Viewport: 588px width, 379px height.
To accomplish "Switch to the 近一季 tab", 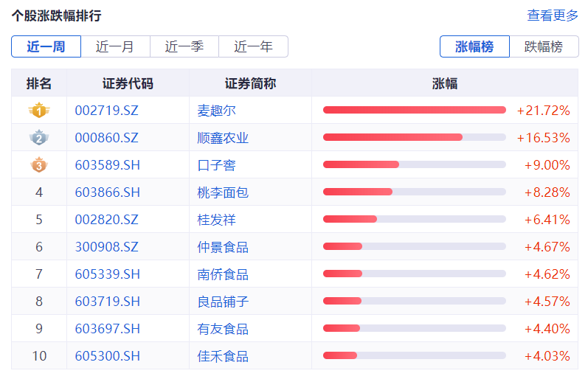I will tap(184, 46).
